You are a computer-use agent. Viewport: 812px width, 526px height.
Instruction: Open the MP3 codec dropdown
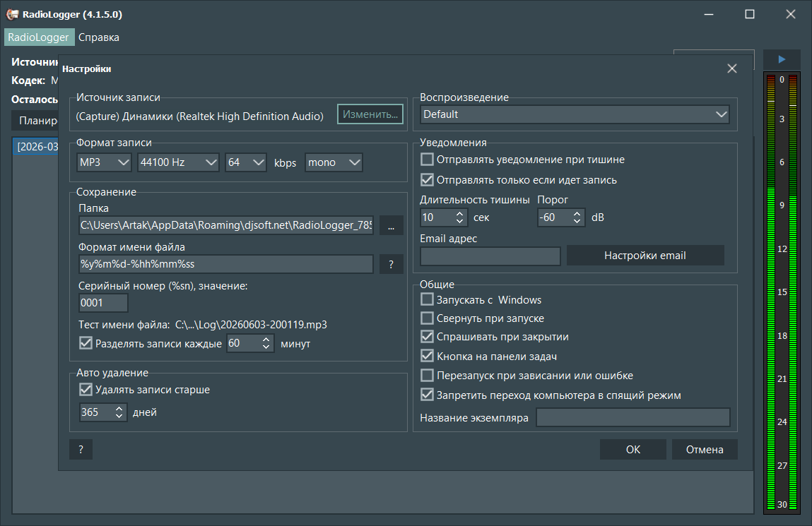(104, 162)
